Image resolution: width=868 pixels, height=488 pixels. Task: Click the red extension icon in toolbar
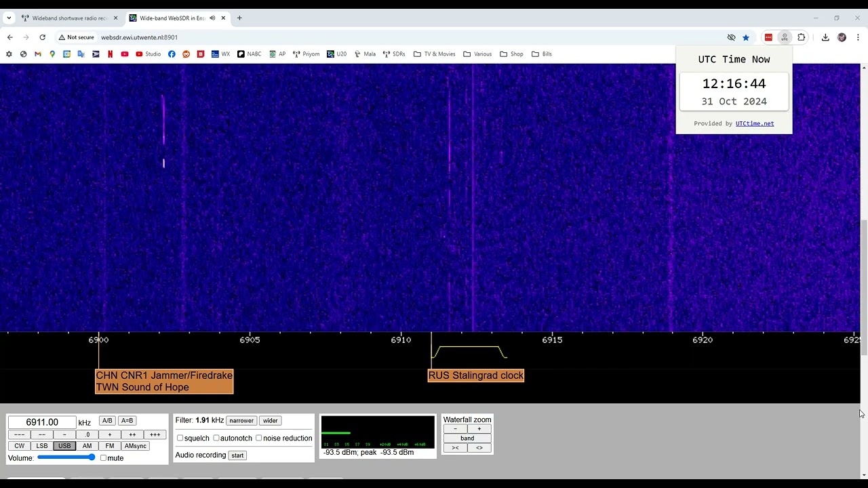[768, 37]
